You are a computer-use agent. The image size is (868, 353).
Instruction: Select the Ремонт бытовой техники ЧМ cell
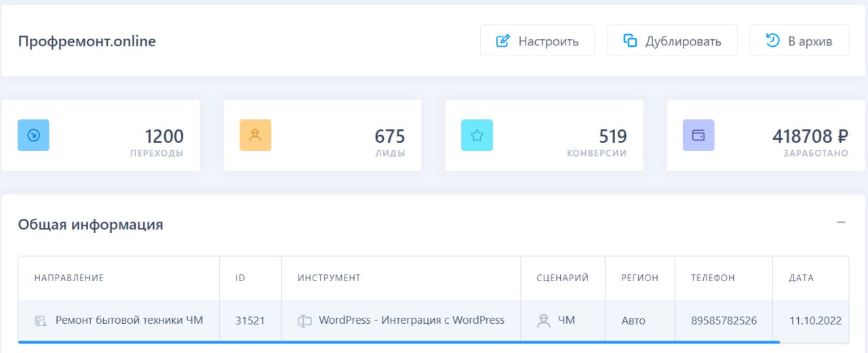tap(119, 320)
